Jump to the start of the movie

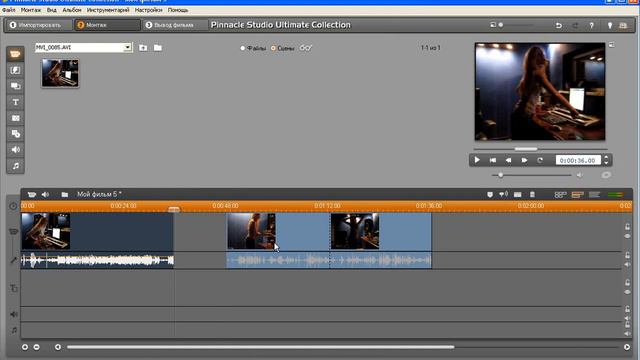(493, 160)
